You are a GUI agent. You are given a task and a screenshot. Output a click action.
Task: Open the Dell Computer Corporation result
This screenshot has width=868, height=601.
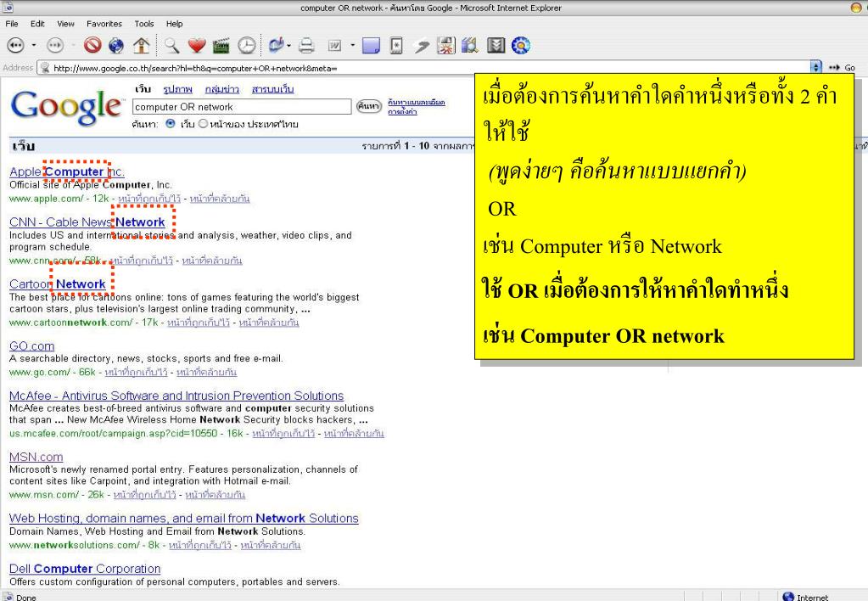point(85,569)
